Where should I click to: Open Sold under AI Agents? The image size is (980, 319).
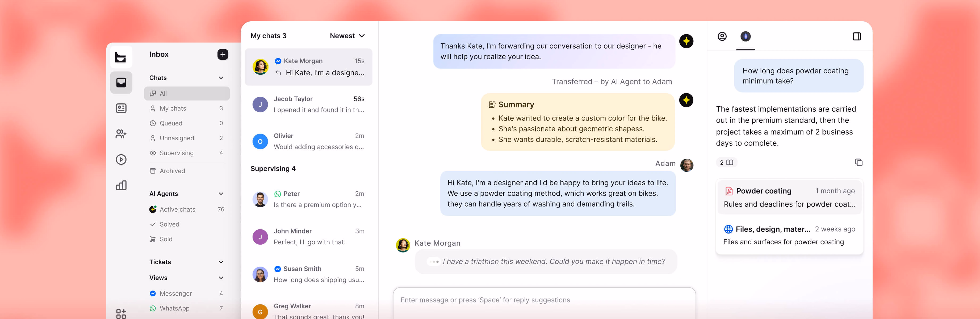click(187, 239)
